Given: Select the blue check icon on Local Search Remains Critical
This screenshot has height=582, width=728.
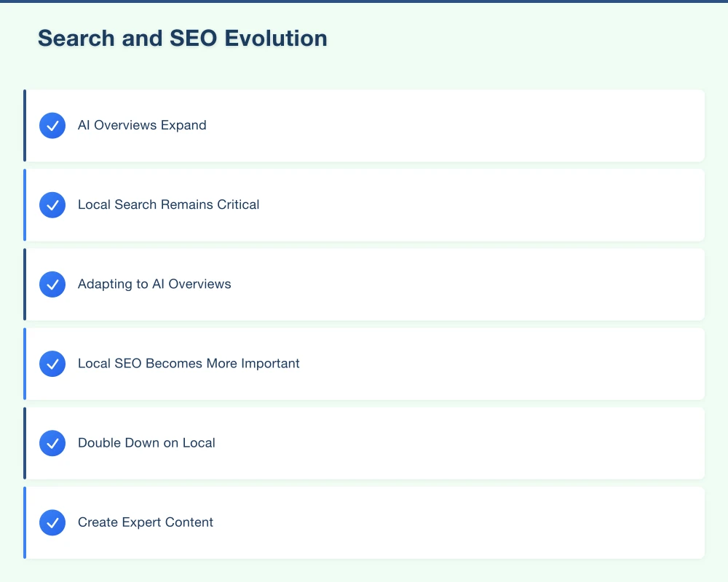Looking at the screenshot, I should (x=52, y=204).
